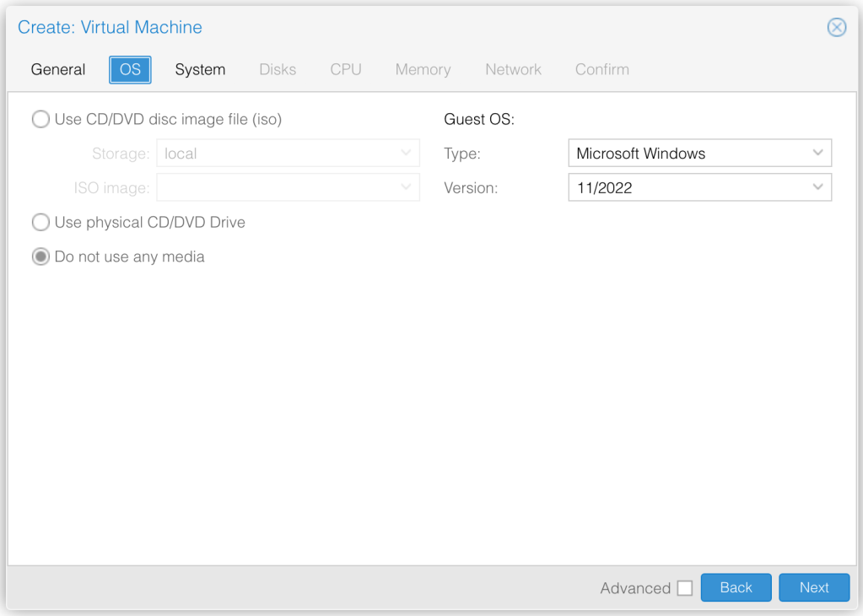
Task: Go to the Disks tab
Action: (278, 70)
